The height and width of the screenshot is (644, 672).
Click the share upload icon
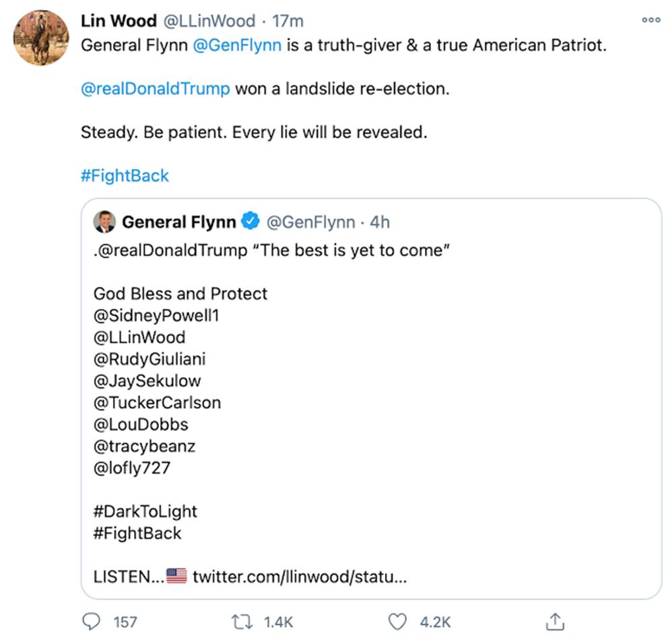554,621
